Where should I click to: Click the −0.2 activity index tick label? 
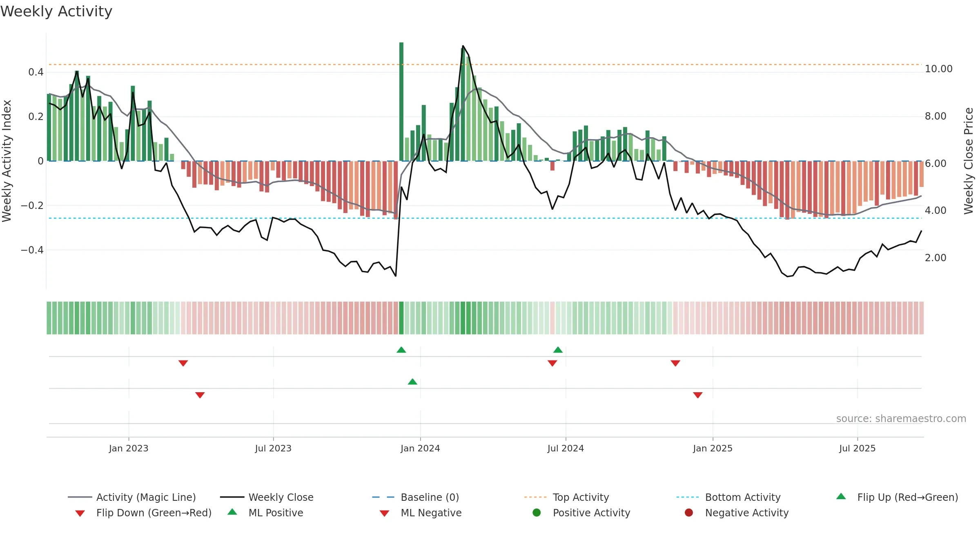click(32, 205)
